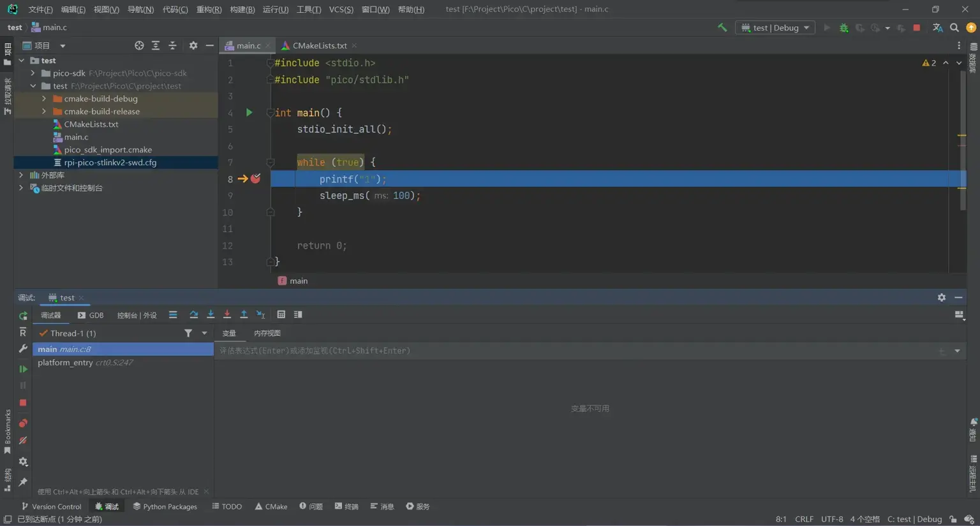980x526 pixels.
Task: Stop the program with the top toolbar stop button
Action: (917, 28)
